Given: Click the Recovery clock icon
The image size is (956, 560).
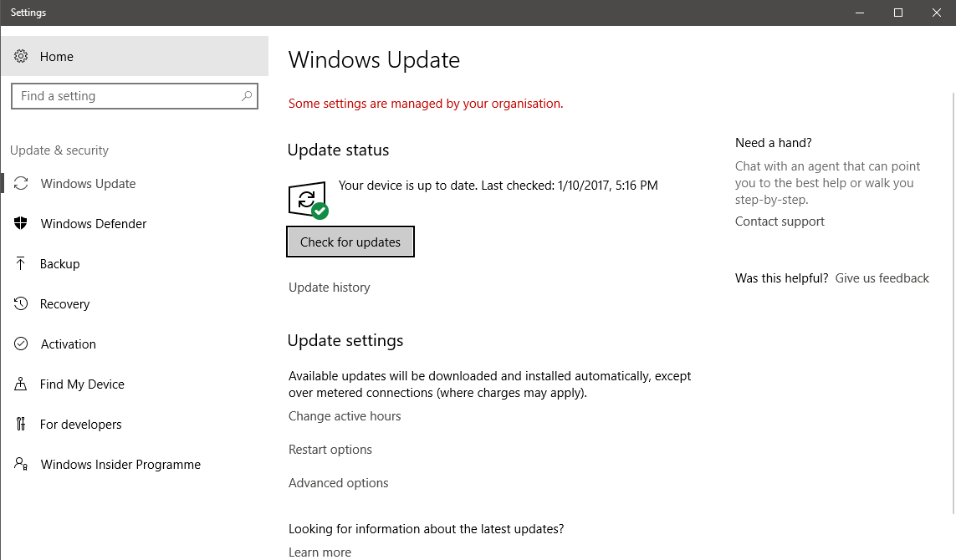Looking at the screenshot, I should tap(21, 303).
